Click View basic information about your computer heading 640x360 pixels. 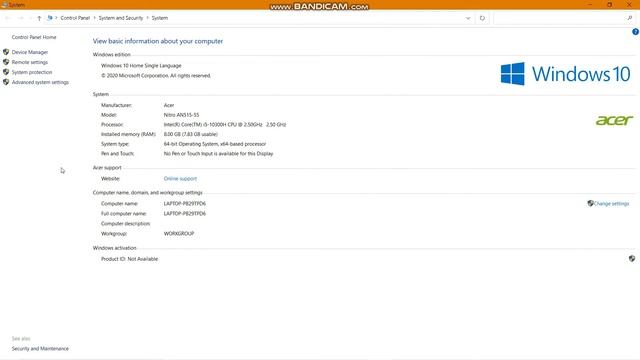(158, 41)
